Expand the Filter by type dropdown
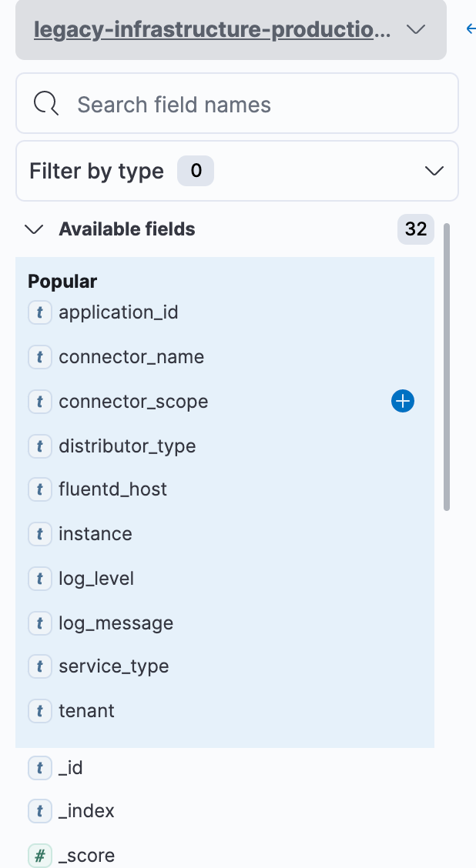Image resolution: width=476 pixels, height=868 pixels. pos(236,171)
